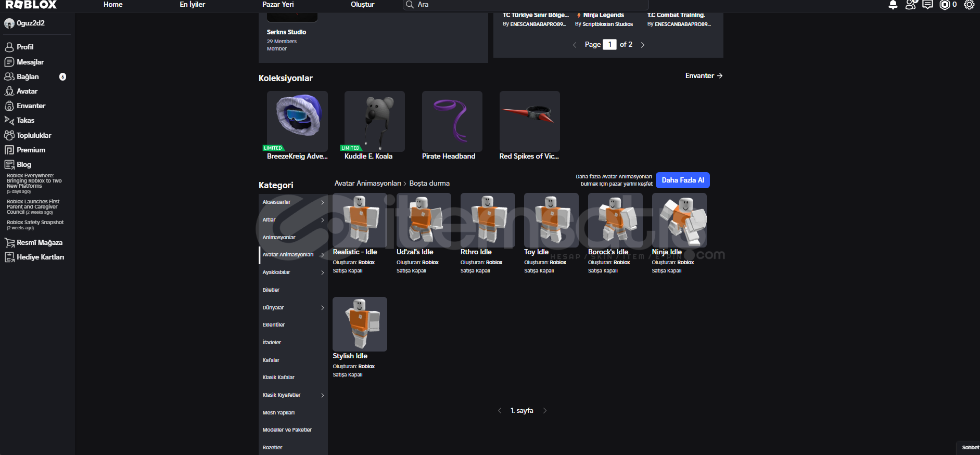Select the Kafalar category

coord(293,360)
